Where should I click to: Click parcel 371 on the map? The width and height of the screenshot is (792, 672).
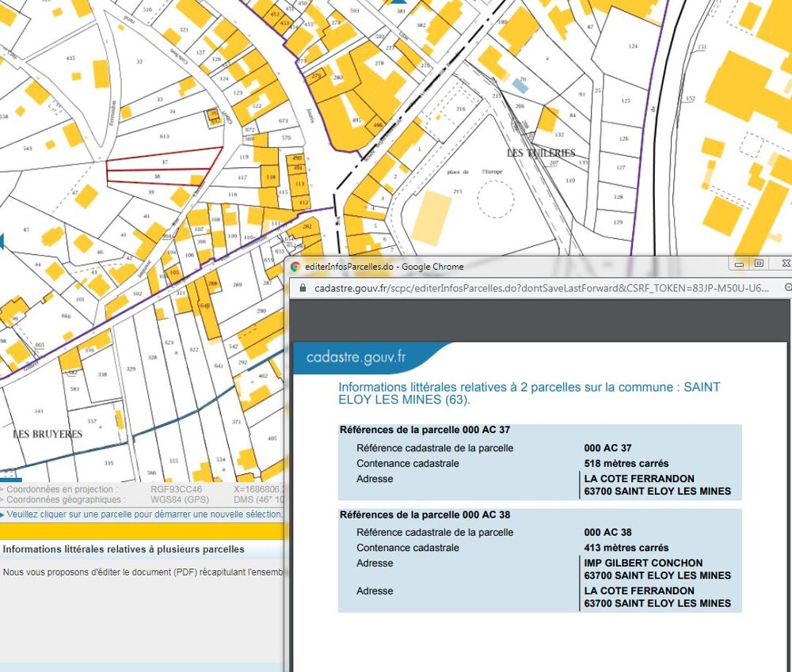coord(236,422)
